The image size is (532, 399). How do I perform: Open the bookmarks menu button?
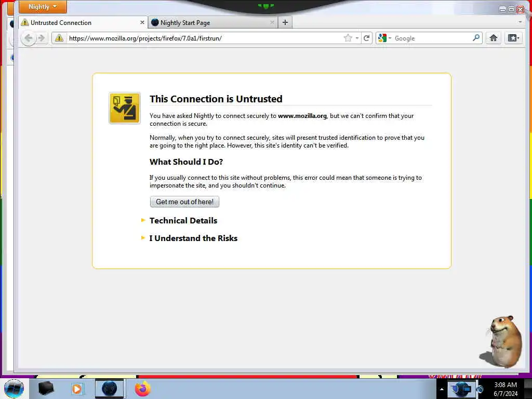[513, 38]
